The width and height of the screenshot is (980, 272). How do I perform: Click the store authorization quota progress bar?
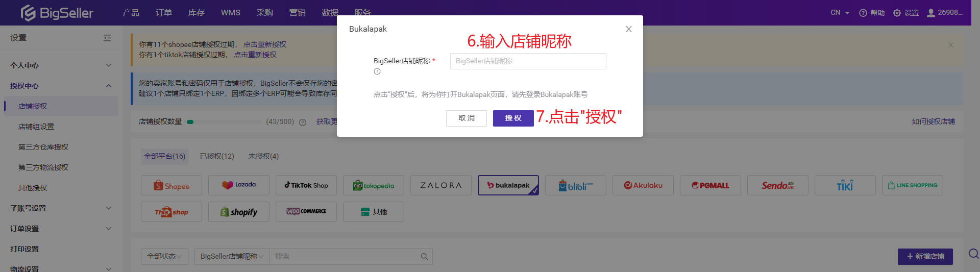(224, 122)
